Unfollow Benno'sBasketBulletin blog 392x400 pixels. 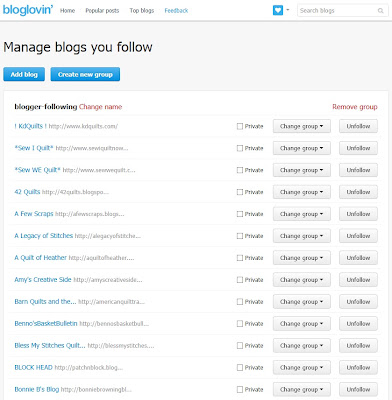pyautogui.click(x=358, y=324)
